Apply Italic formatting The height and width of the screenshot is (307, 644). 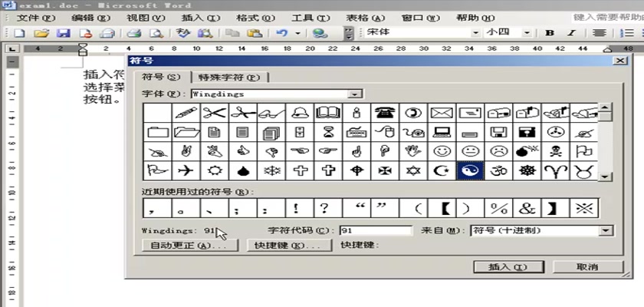(x=571, y=33)
